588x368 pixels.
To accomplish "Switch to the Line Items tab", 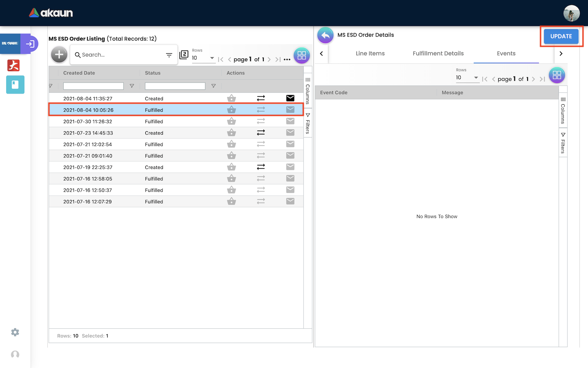I will [370, 54].
